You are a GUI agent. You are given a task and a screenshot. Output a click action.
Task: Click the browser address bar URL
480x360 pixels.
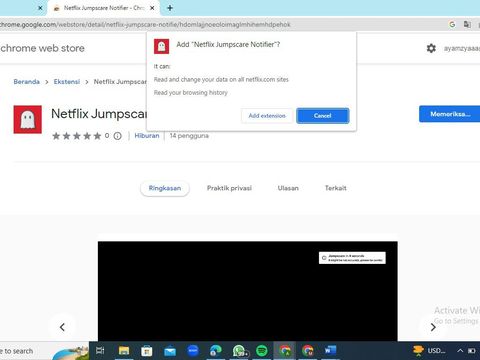coord(145,25)
